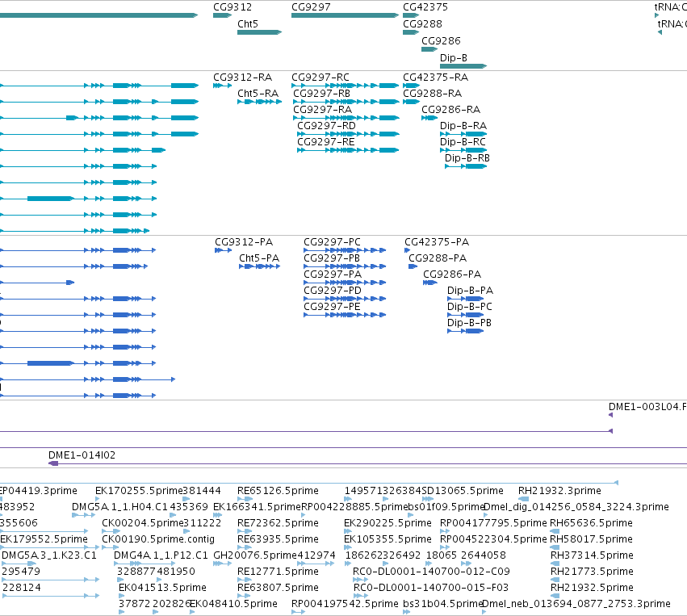Select EST RE72362.5prime

point(245,531)
